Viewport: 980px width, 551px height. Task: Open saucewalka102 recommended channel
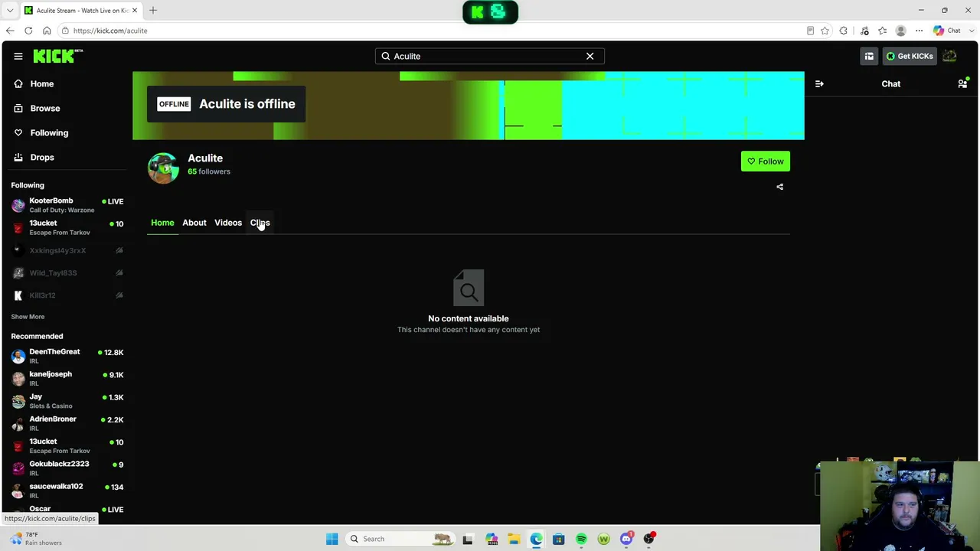[67, 491]
